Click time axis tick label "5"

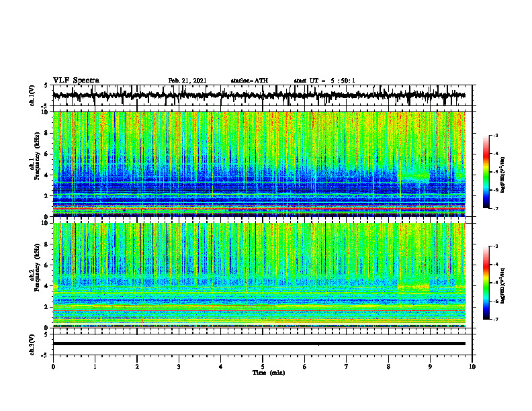[263, 367]
